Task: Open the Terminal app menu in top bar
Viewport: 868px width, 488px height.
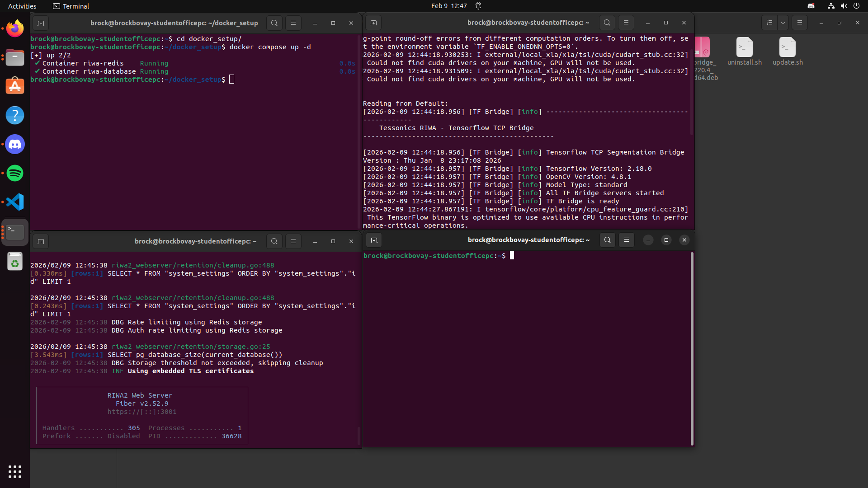Action: [x=71, y=6]
